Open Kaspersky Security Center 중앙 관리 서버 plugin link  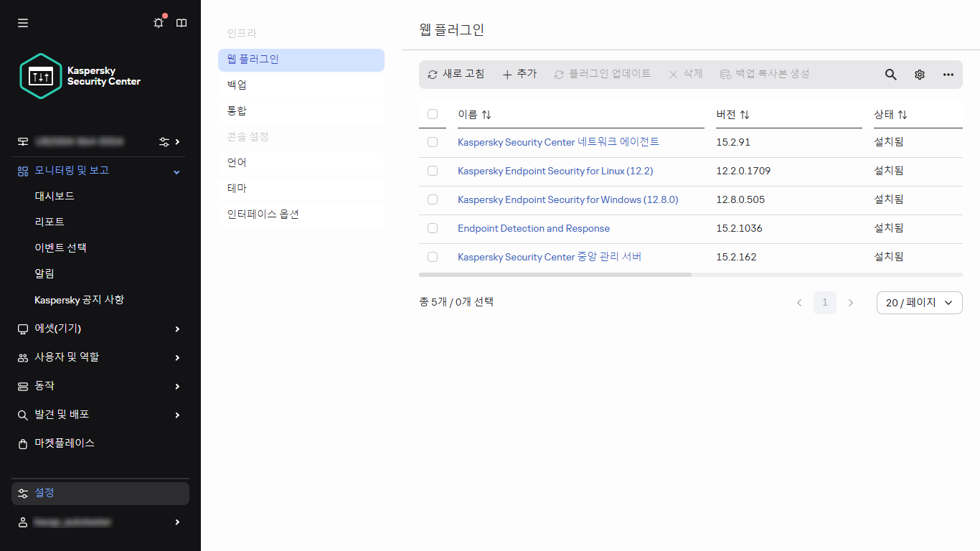coord(549,257)
